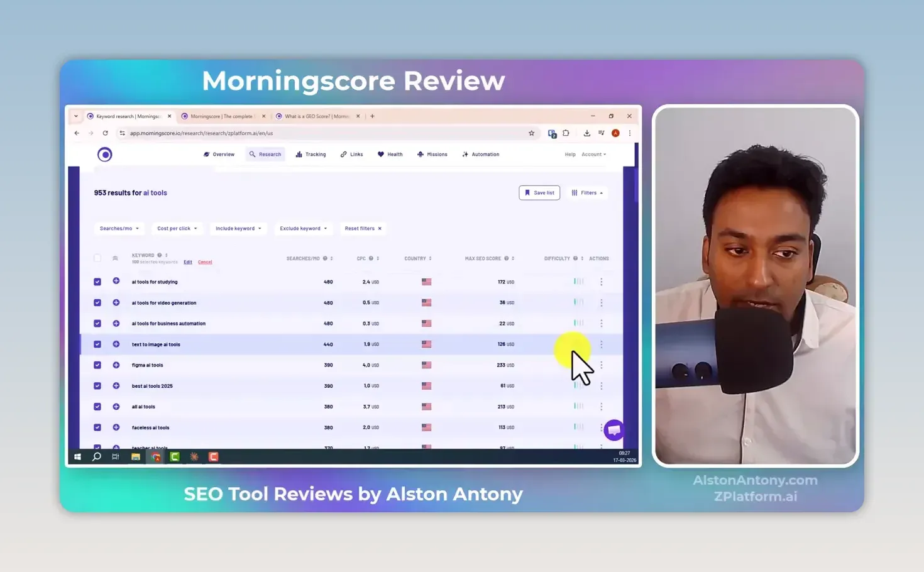The image size is (924, 572).
Task: Open a new browser tab
Action: tap(372, 116)
